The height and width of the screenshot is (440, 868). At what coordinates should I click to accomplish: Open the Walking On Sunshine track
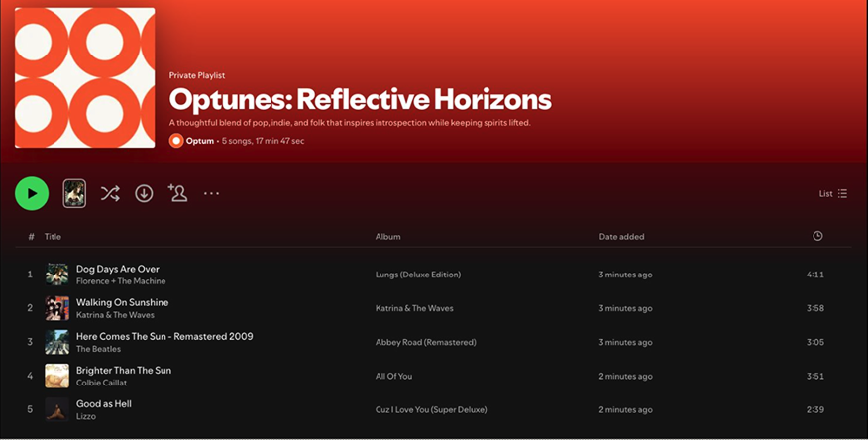(x=122, y=302)
